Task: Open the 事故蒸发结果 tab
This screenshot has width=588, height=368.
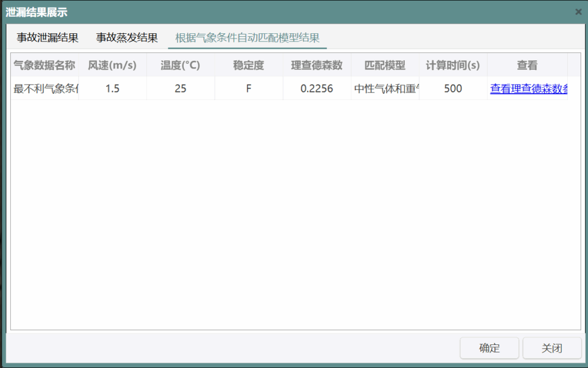Action: (x=127, y=38)
